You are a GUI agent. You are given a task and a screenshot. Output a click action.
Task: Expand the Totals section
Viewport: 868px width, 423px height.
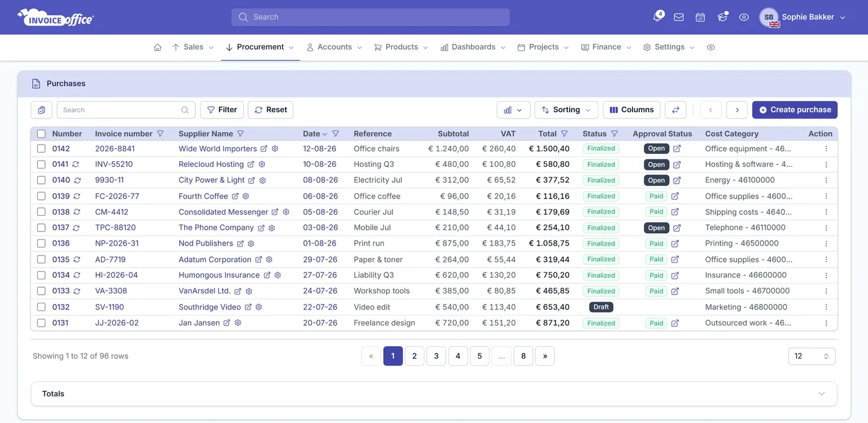click(x=434, y=394)
